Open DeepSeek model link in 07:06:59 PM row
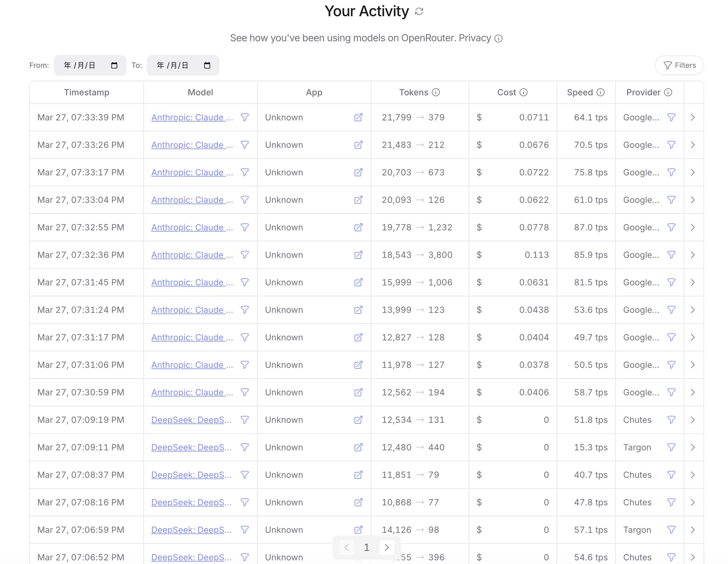Image resolution: width=728 pixels, height=564 pixels. (191, 530)
